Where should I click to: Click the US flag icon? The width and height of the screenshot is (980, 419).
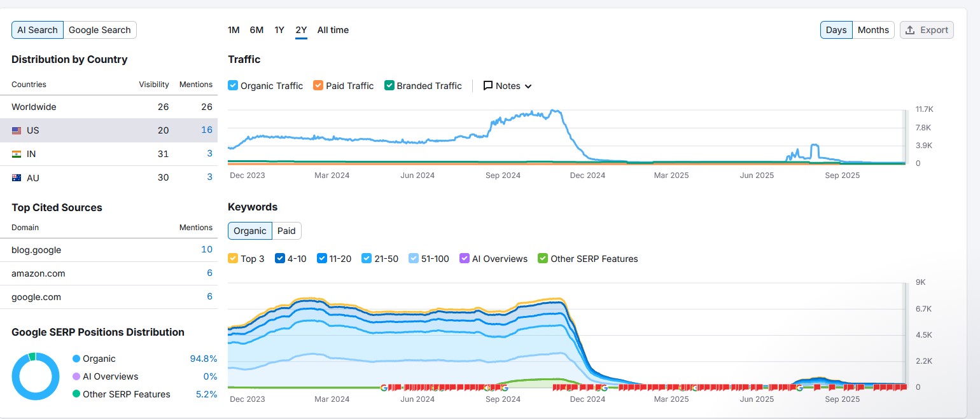17,130
